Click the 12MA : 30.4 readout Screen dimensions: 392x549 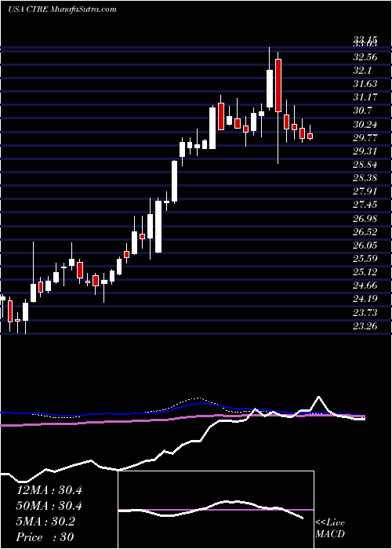click(49, 490)
